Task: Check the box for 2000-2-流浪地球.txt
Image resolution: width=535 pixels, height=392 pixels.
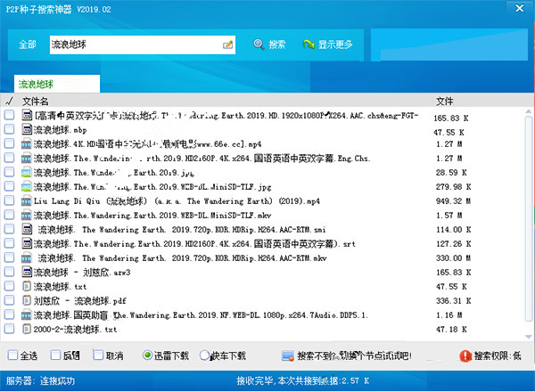Action: click(9, 330)
